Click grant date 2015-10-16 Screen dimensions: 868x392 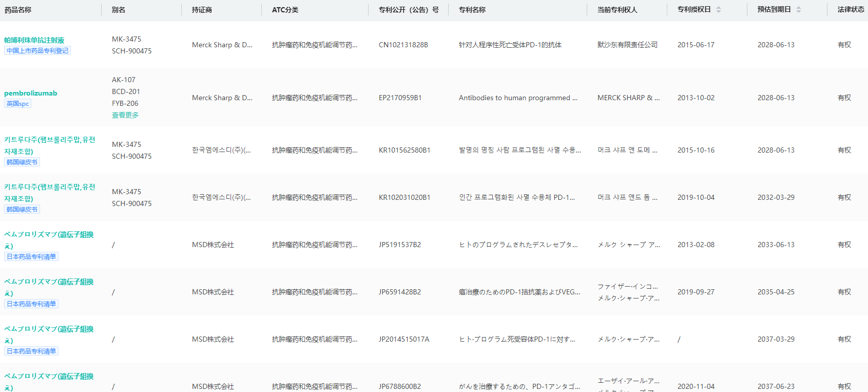click(696, 151)
